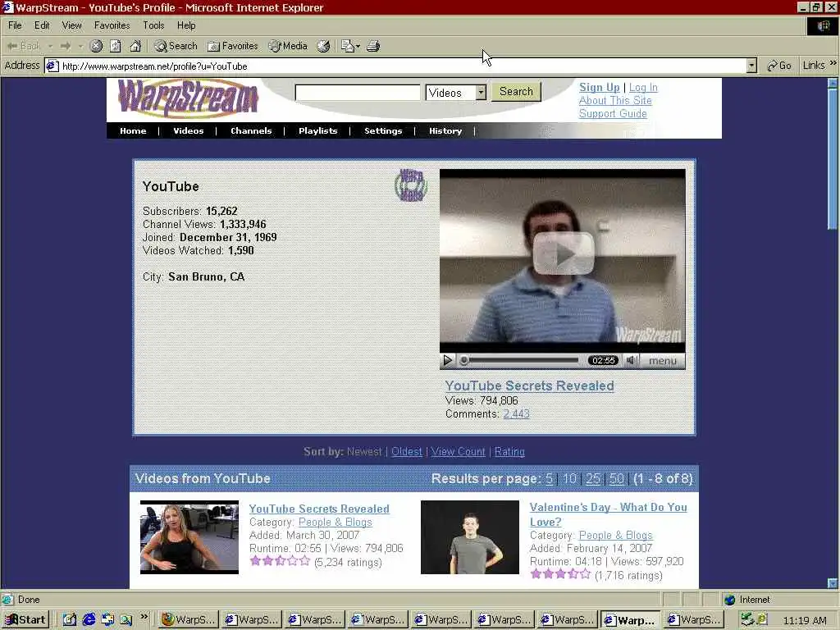Viewport: 840px width, 630px height.
Task: Open the Mail toolbar icon
Action: (x=348, y=46)
